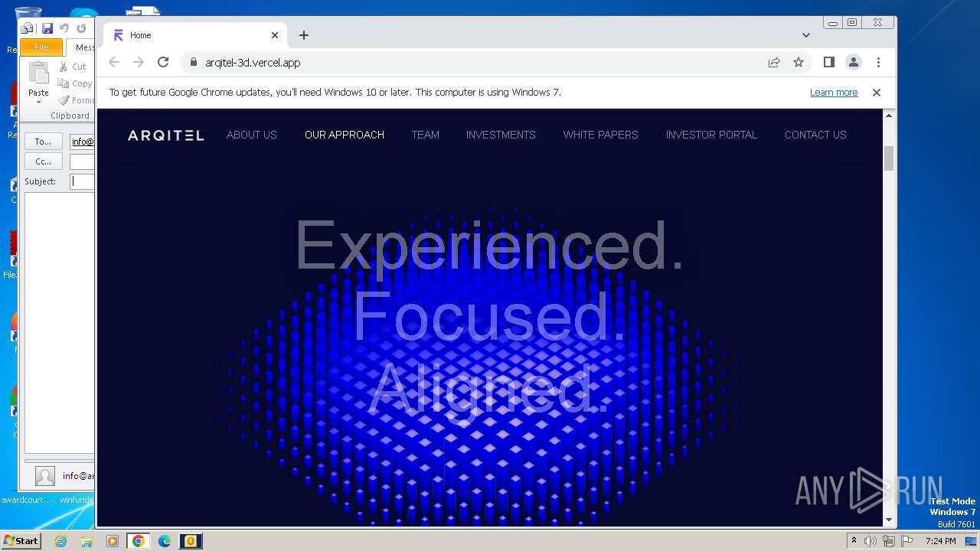Screen dimensions: 980x551
Task: Undo in the Outlook message window
Action: (x=64, y=28)
